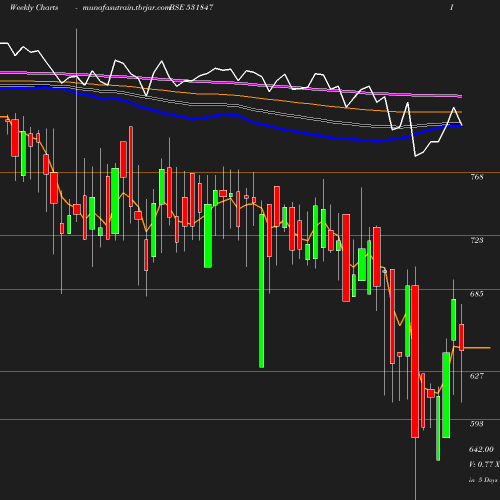Click the 642.00 current price value

click(481, 449)
